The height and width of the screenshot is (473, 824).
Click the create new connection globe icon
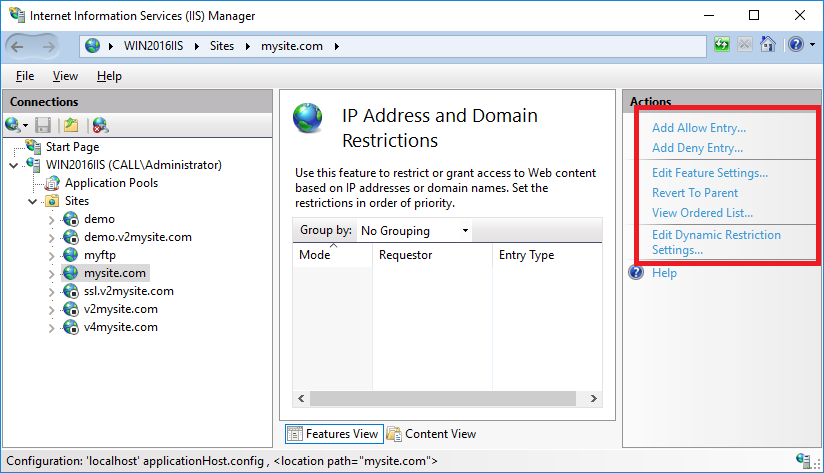[x=13, y=125]
